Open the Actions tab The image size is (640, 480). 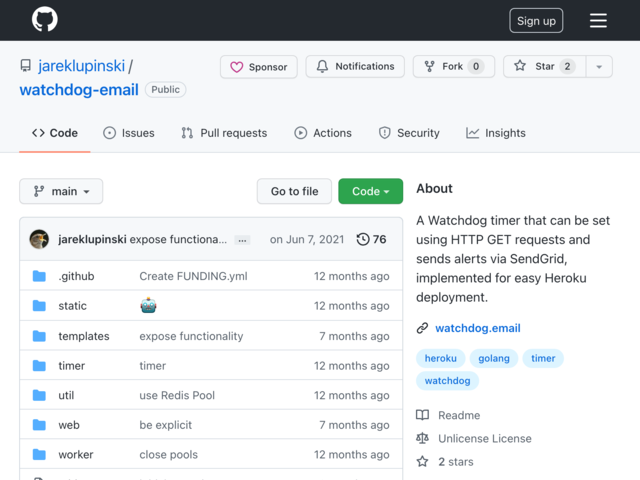tap(323, 133)
